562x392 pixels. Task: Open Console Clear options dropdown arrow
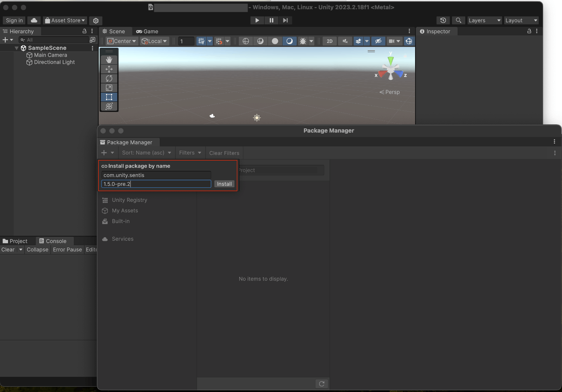point(20,250)
